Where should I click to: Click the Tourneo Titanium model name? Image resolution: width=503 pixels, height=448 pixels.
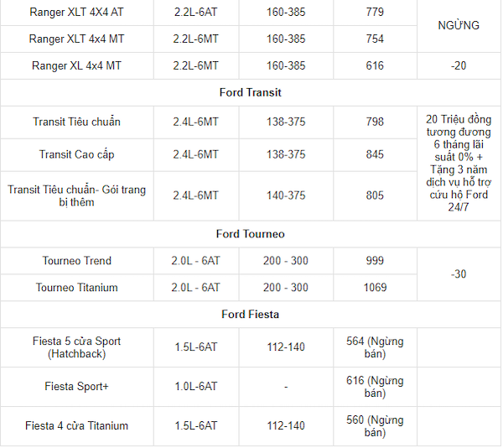pyautogui.click(x=76, y=288)
